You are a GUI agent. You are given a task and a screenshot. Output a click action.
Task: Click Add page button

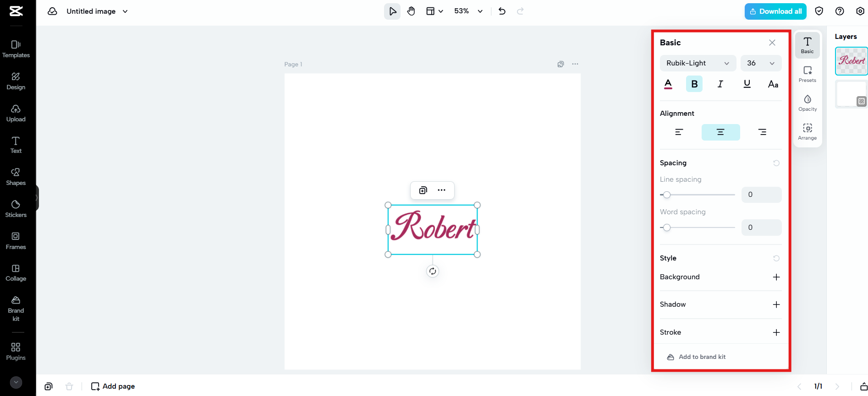[x=113, y=386]
